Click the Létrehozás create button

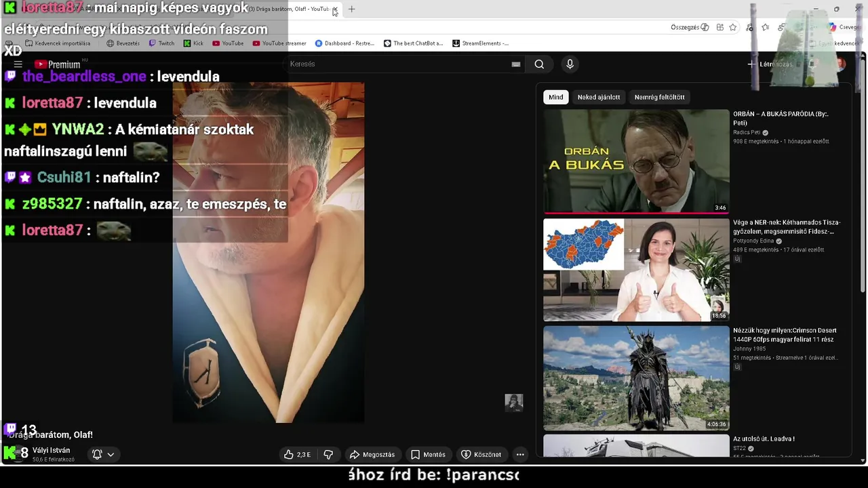tap(770, 64)
